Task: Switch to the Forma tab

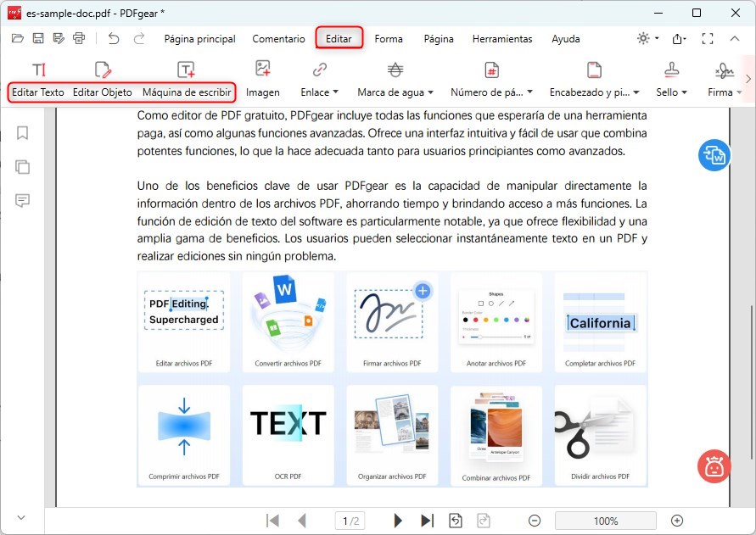Action: (389, 39)
